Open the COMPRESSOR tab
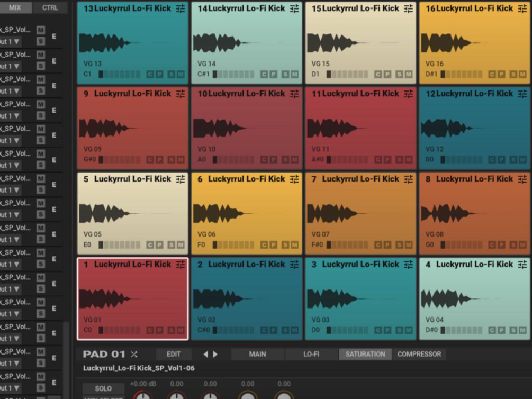The image size is (532, 399). click(419, 354)
